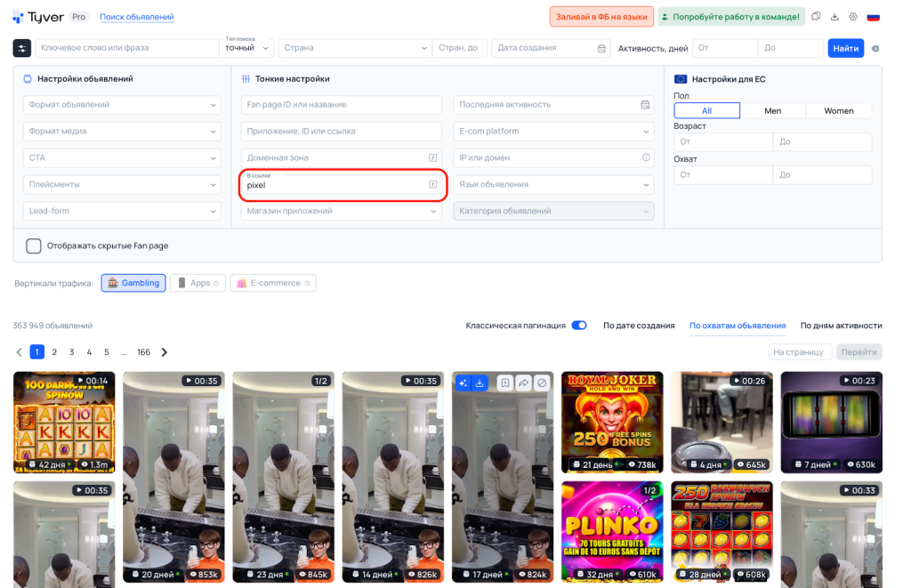Clear search filters with the gray X icon
The image size is (911, 588).
875,48
